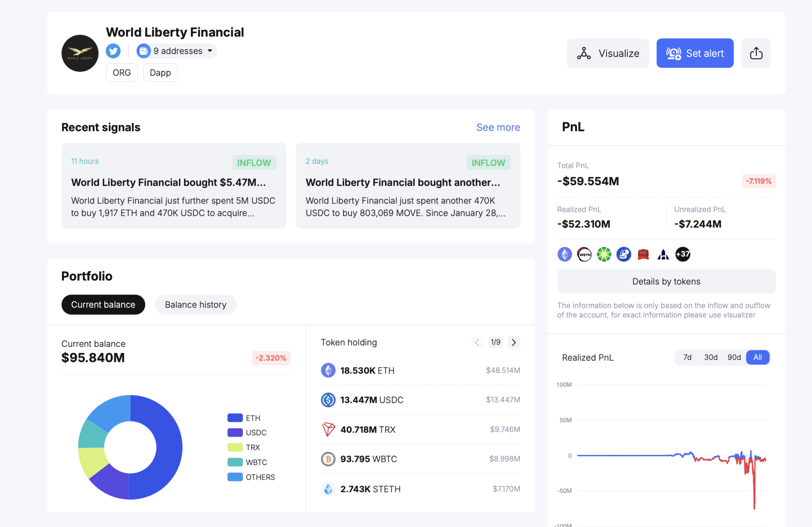Expand the 9 addresses dropdown
The width and height of the screenshot is (812, 527).
[177, 51]
